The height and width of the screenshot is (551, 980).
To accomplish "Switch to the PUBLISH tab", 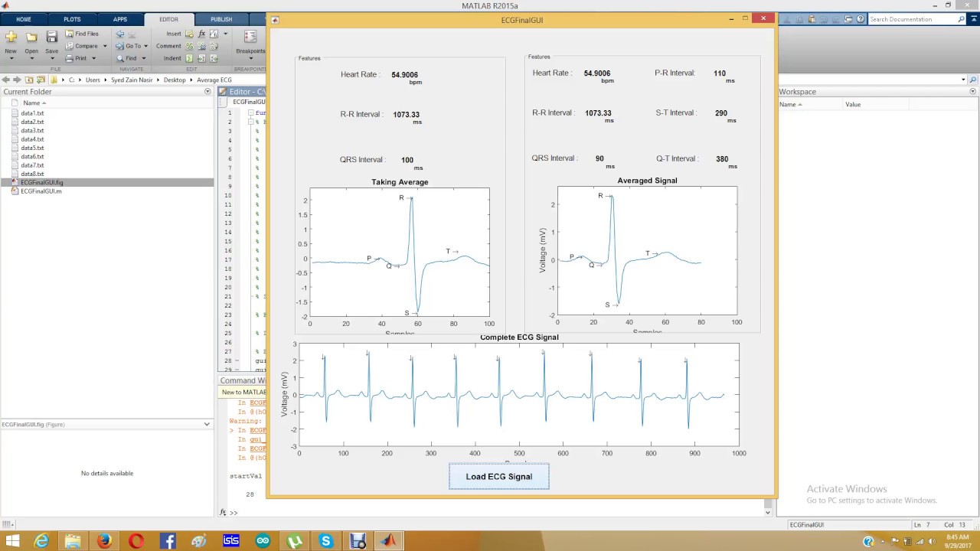I will point(221,19).
